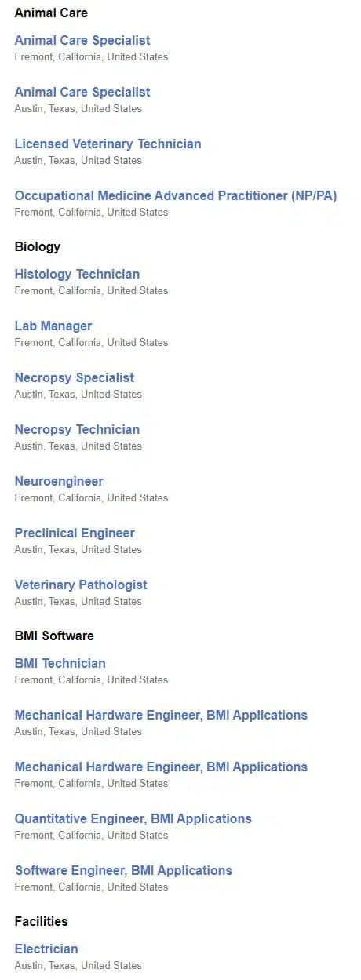Open the Neuroengineer job link
Screen dimensions: 361x980
[x=59, y=481]
